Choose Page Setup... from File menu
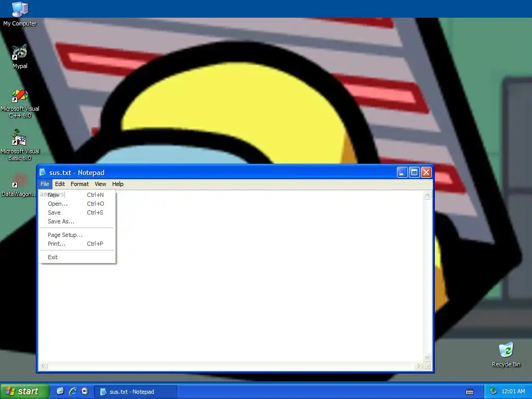This screenshot has width=532, height=399. pyautogui.click(x=77, y=235)
